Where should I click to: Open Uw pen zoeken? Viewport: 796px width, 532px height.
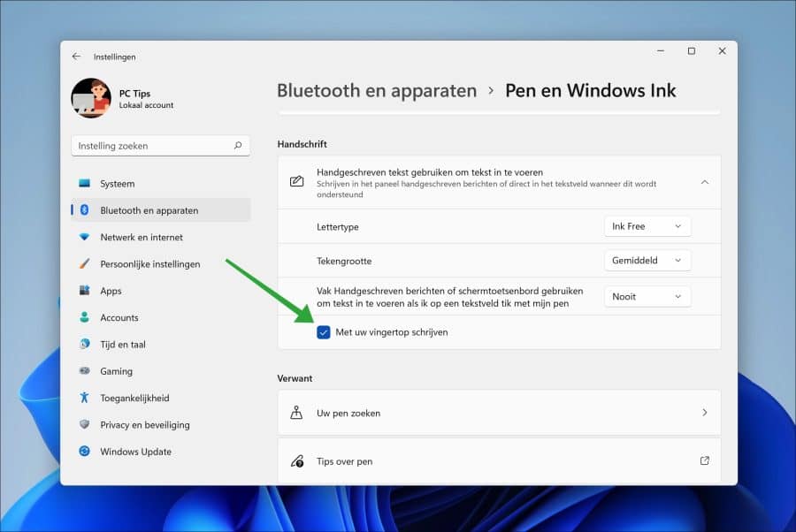pos(499,413)
